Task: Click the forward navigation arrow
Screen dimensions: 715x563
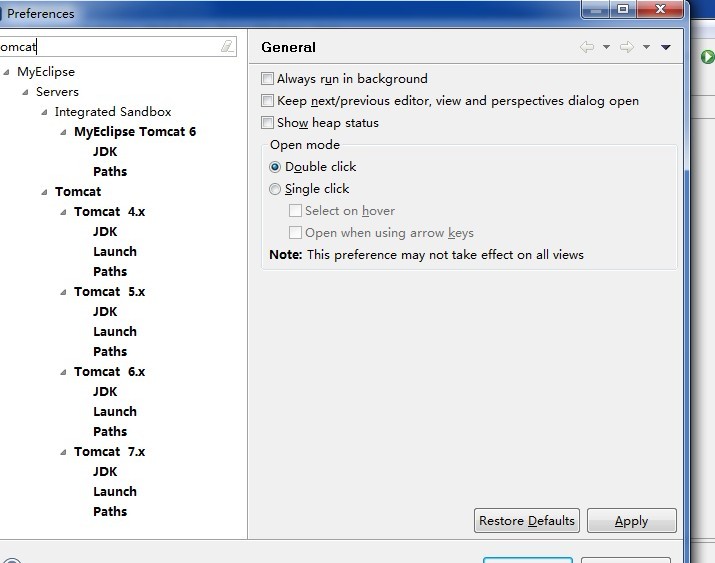Action: point(627,47)
